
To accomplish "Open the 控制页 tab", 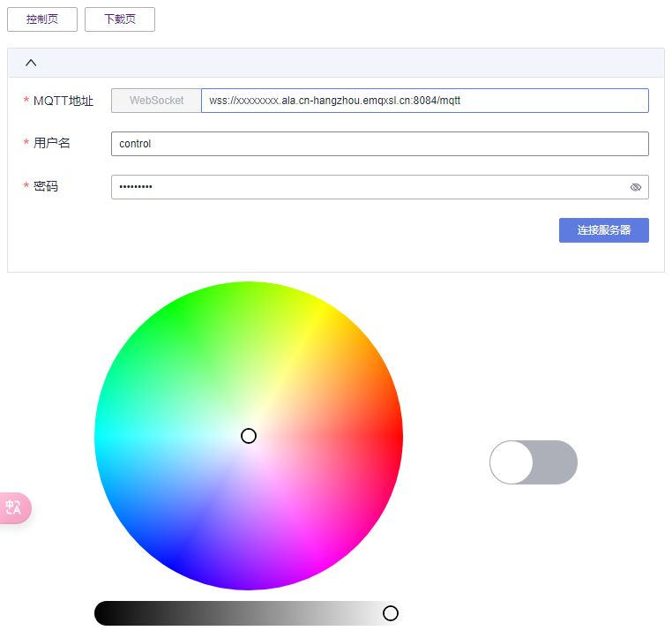I will (42, 19).
